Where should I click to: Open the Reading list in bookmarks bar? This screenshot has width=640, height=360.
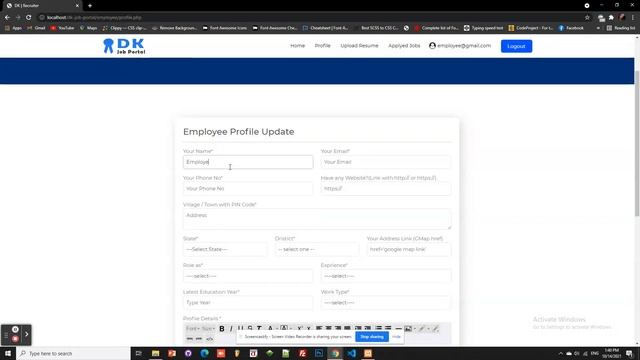(621, 28)
